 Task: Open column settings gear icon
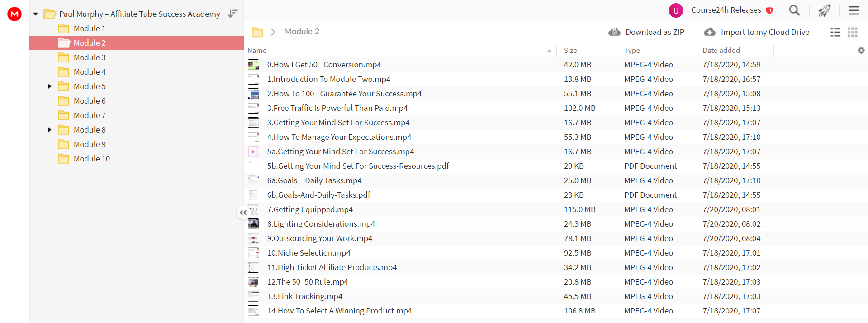[x=861, y=50]
